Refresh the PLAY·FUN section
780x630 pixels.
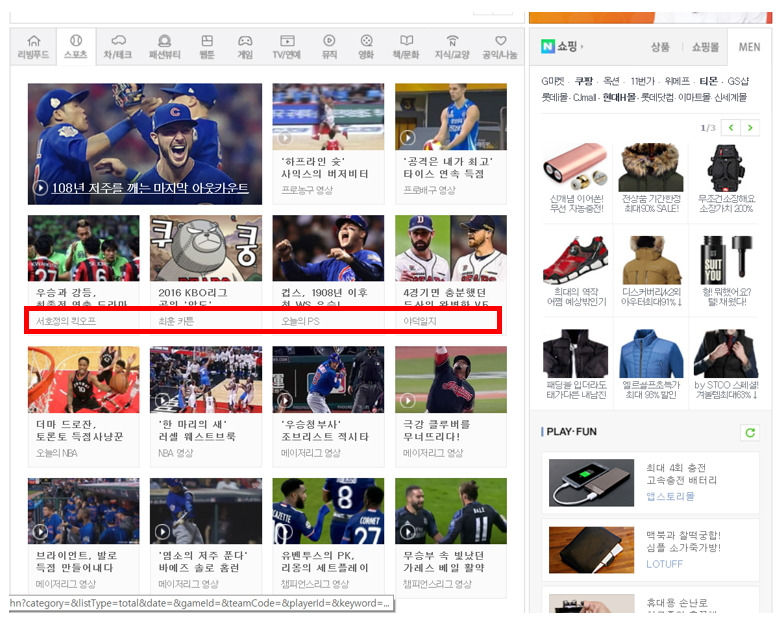[x=750, y=432]
